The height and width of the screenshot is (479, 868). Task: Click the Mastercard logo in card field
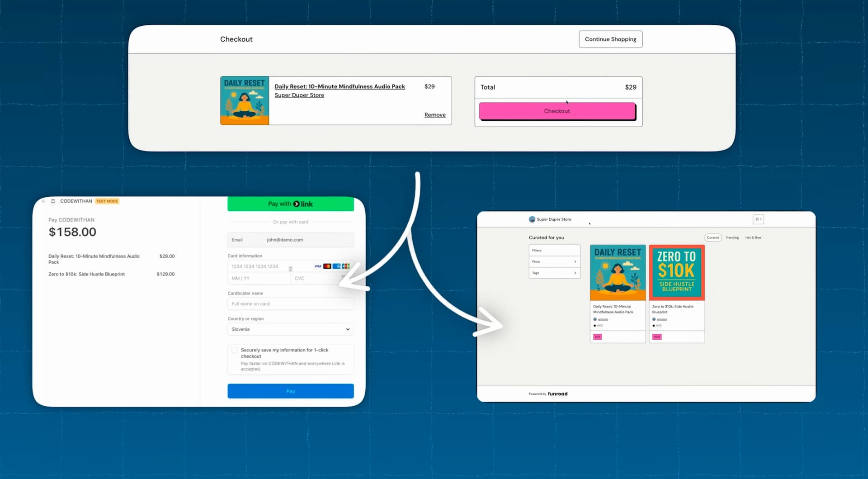pos(327,266)
